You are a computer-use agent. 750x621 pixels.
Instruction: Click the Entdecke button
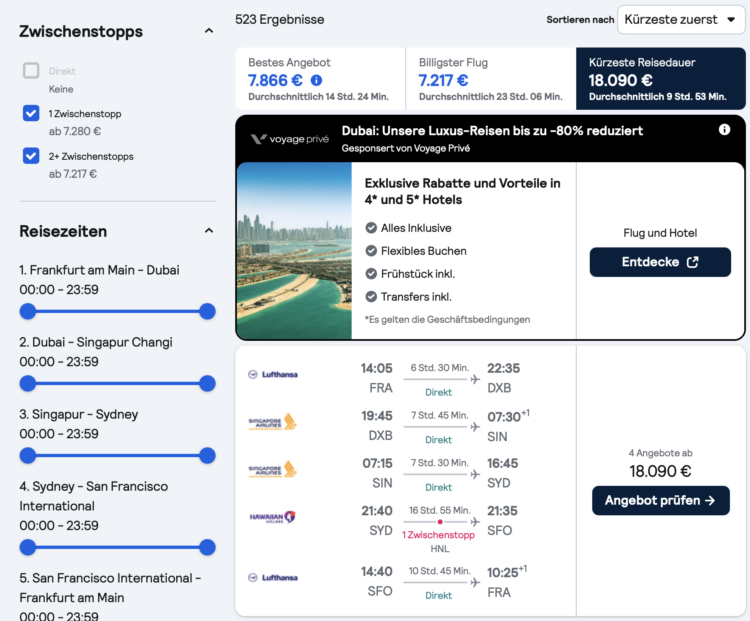pyautogui.click(x=660, y=262)
